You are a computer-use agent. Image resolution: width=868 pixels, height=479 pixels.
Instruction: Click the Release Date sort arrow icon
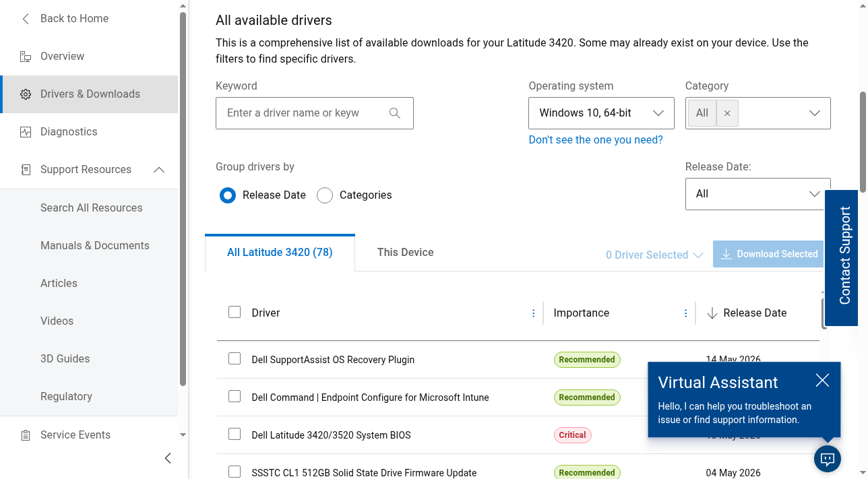[712, 313]
